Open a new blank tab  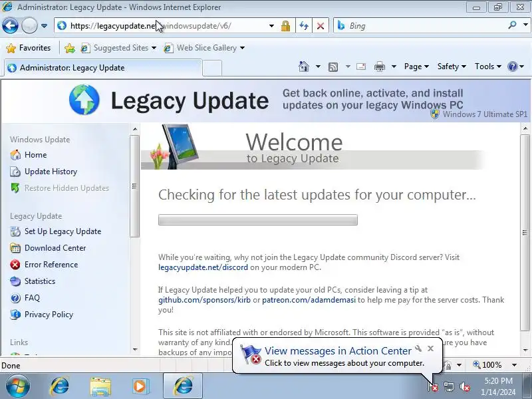[x=212, y=68]
